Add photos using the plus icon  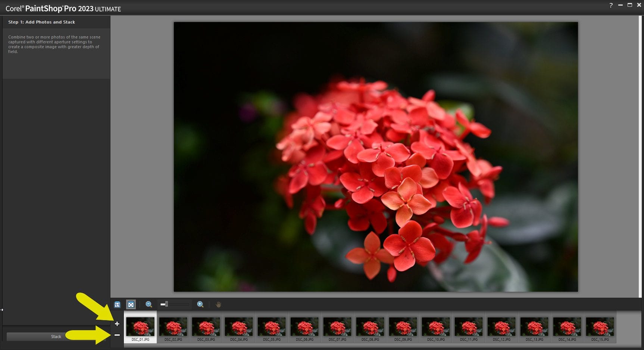pos(117,325)
